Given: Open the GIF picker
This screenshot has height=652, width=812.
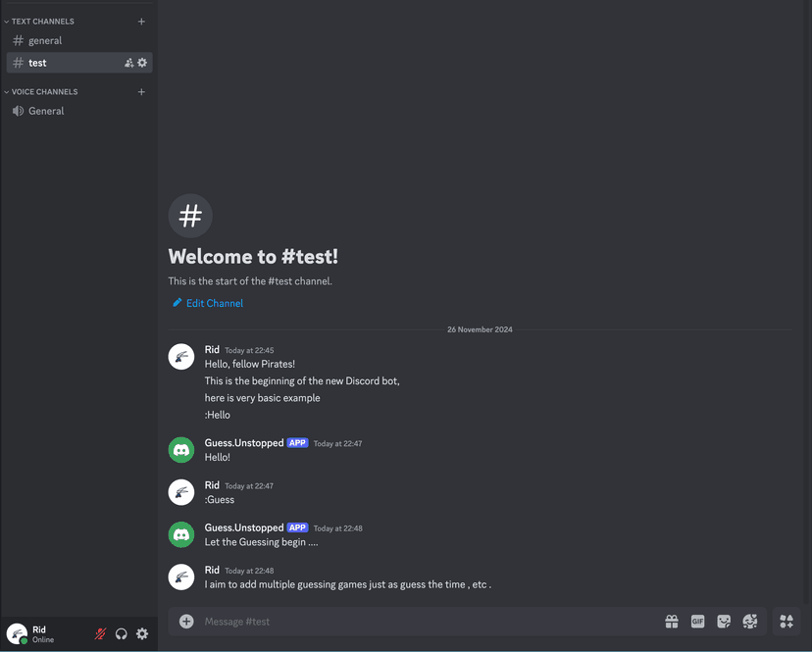Looking at the screenshot, I should [697, 621].
